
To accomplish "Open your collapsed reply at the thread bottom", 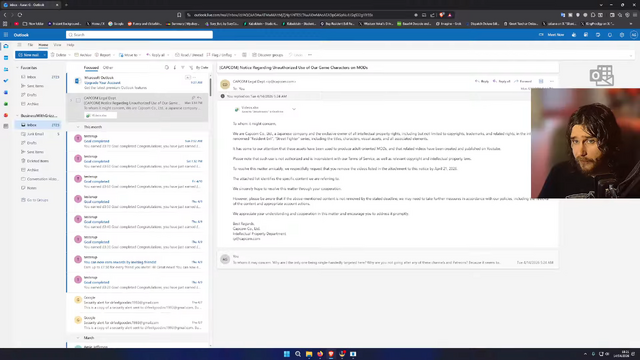I will click(387, 260).
